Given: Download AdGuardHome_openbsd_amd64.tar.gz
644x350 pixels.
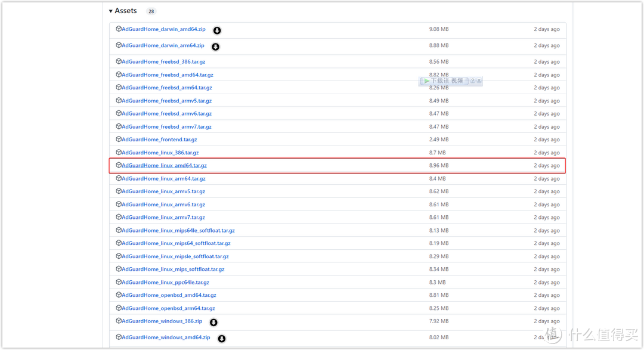Looking at the screenshot, I should [169, 295].
